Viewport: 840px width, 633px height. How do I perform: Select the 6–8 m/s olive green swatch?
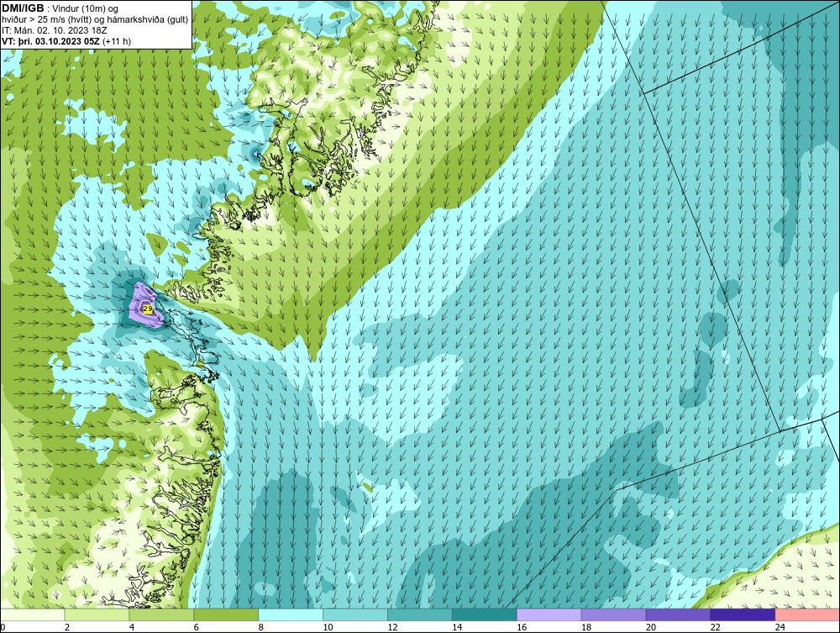coord(226,615)
